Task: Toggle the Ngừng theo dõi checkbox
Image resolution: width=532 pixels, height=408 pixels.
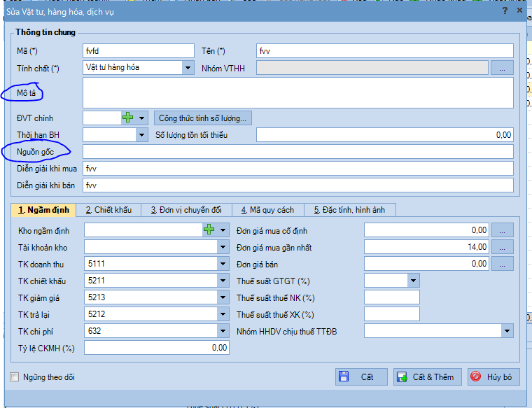Action: (14, 377)
